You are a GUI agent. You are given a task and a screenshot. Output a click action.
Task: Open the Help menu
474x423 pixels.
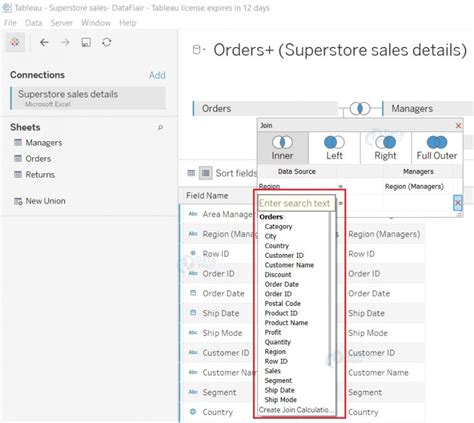[x=128, y=23]
